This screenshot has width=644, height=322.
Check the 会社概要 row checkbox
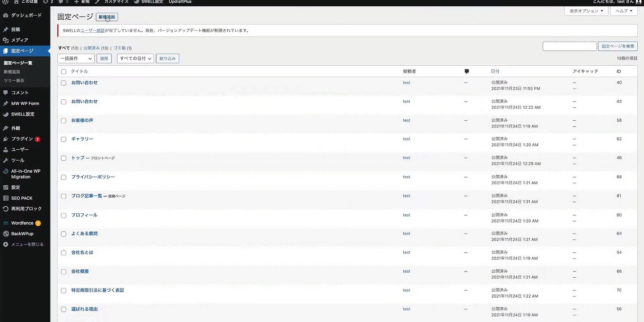point(64,272)
